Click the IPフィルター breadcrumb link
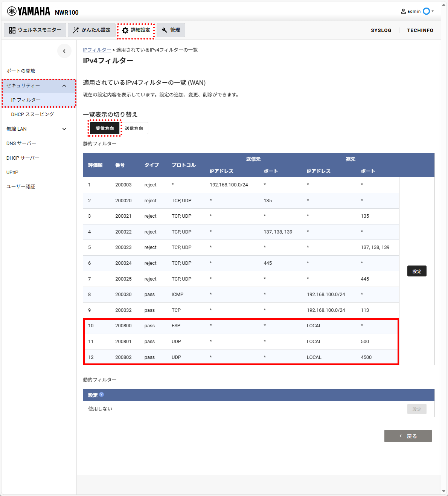This screenshot has width=448, height=496. coord(97,50)
